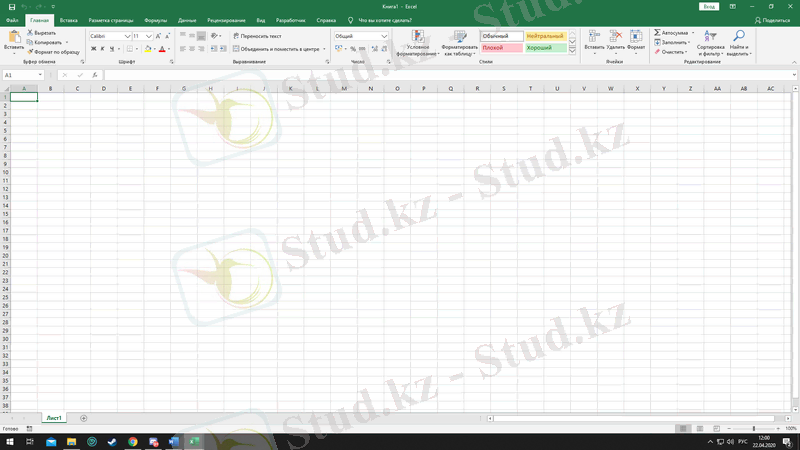Click text orientation icon
Screen dimensions: 800x450
215,36
